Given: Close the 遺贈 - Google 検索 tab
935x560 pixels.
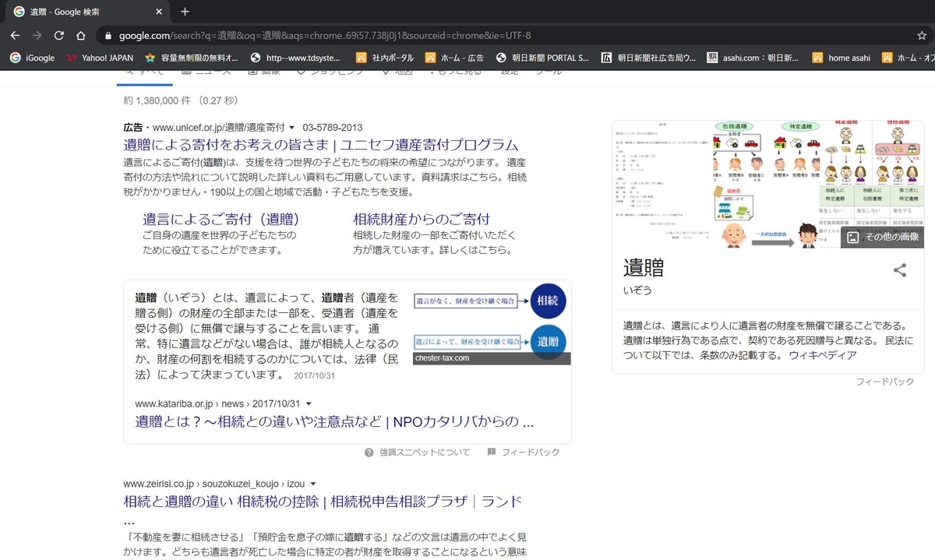Looking at the screenshot, I should [159, 12].
